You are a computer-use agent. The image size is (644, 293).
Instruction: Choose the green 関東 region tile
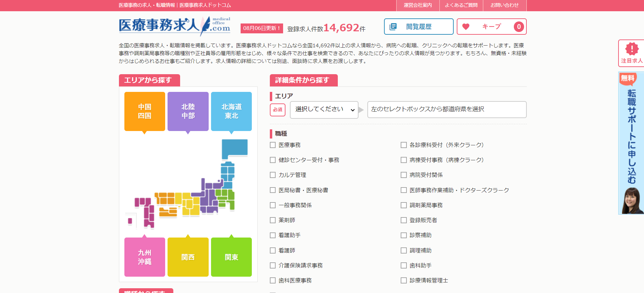pos(231,257)
